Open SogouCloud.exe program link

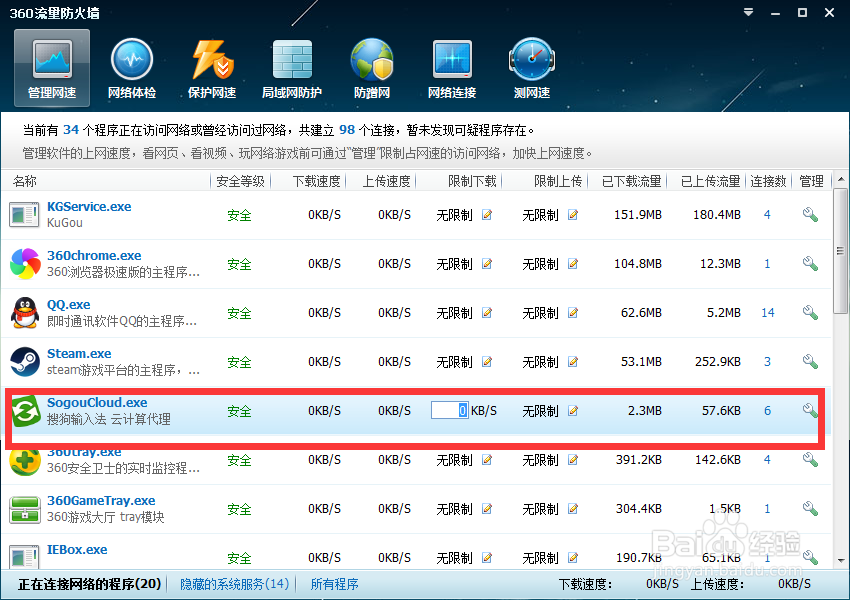point(97,403)
